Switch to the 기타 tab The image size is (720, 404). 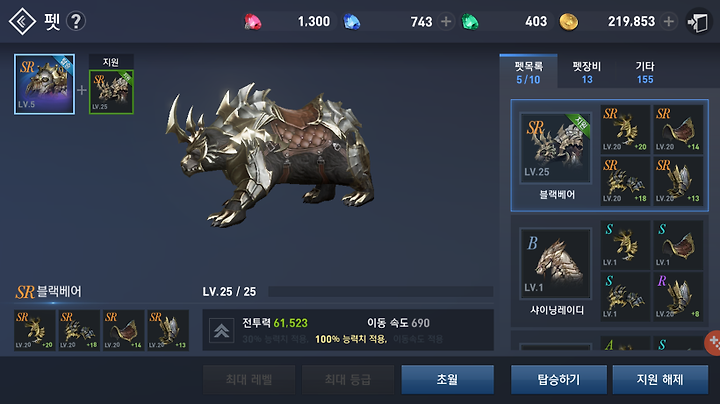coord(645,73)
